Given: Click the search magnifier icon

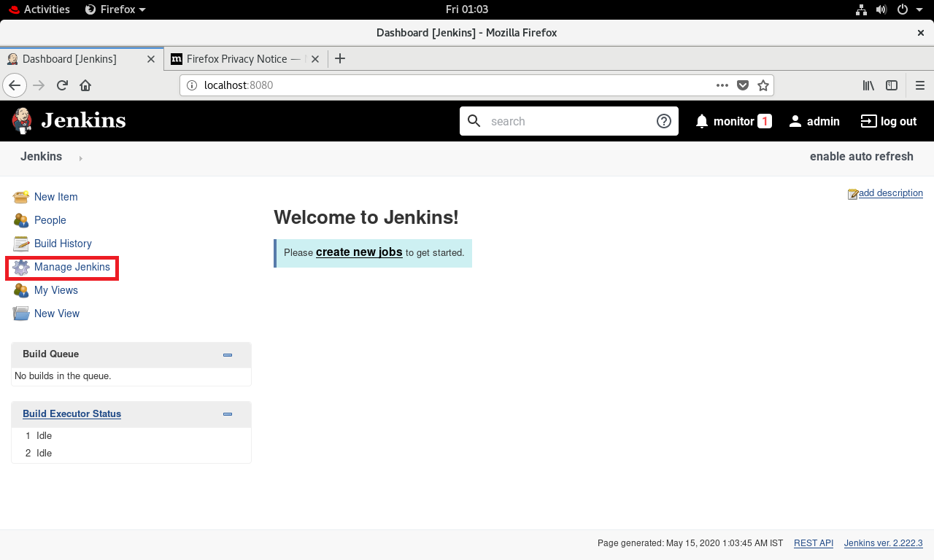Looking at the screenshot, I should (474, 121).
